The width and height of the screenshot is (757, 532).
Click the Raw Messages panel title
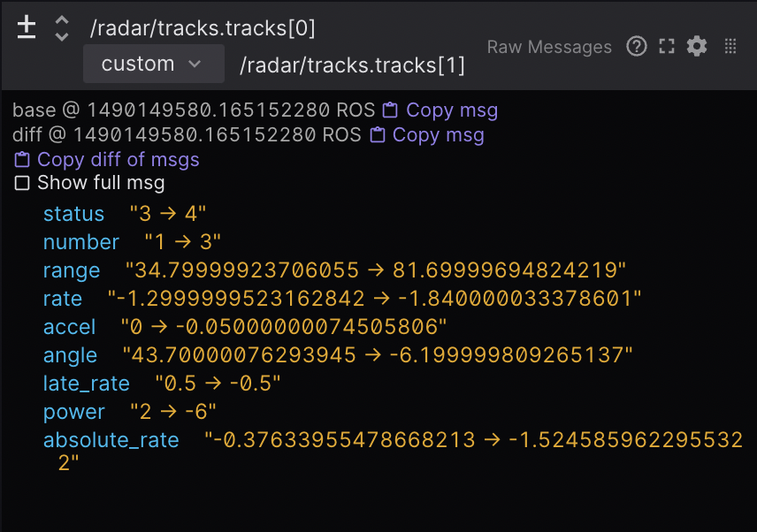click(x=548, y=47)
